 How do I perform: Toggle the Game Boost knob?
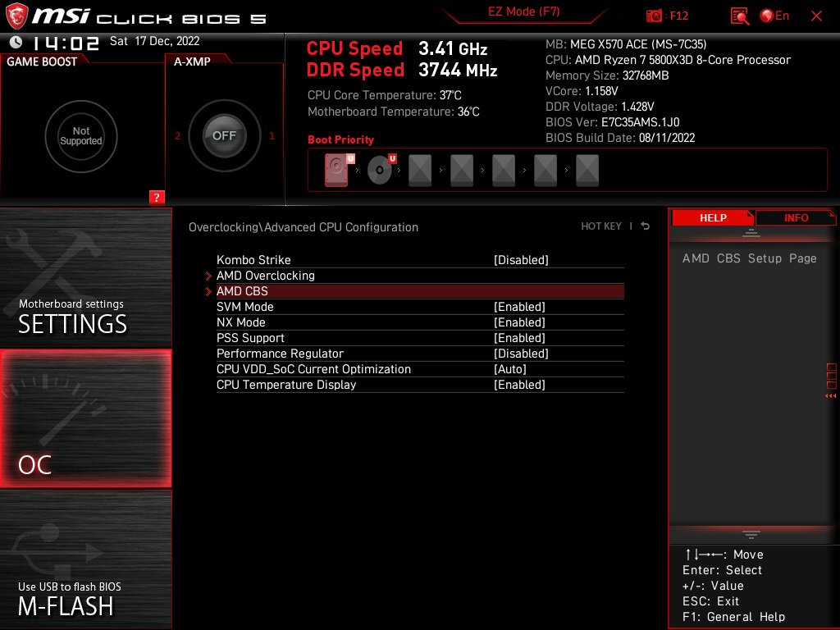[81, 136]
